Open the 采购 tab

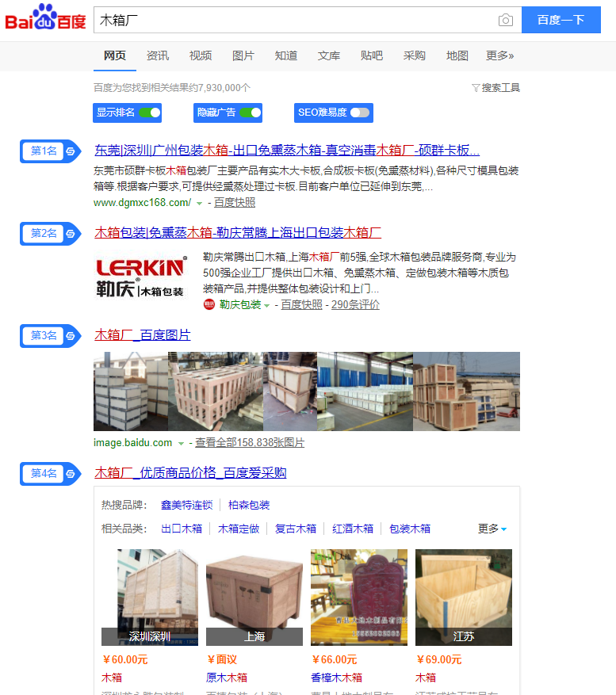(414, 55)
